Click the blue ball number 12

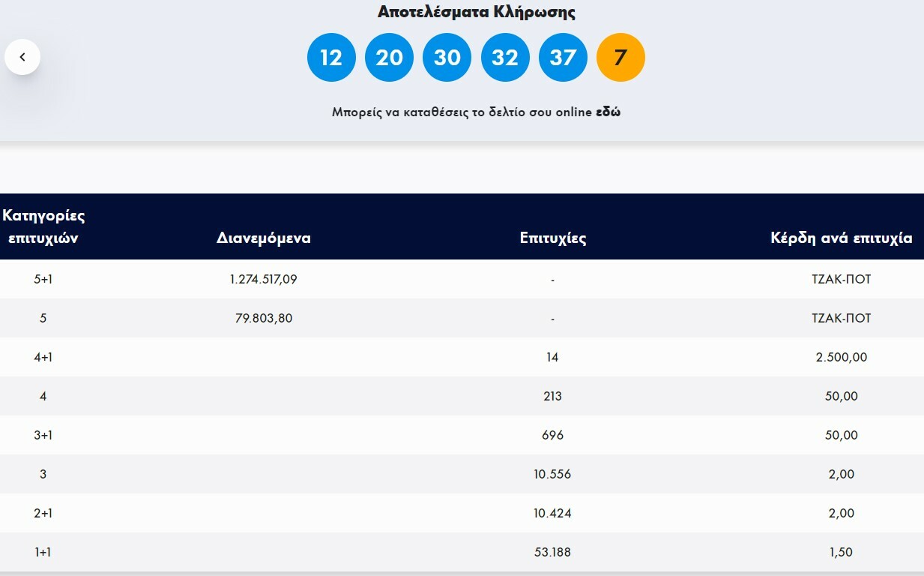[x=331, y=57]
